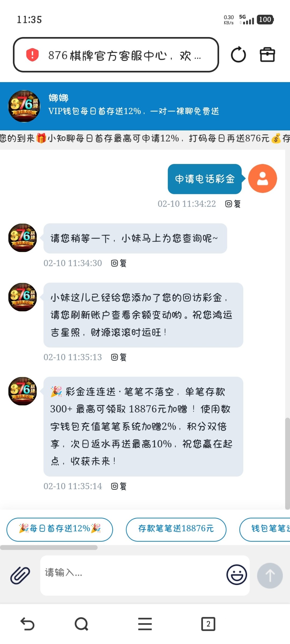
Task: Open the browser search icon
Action: click(x=81, y=624)
